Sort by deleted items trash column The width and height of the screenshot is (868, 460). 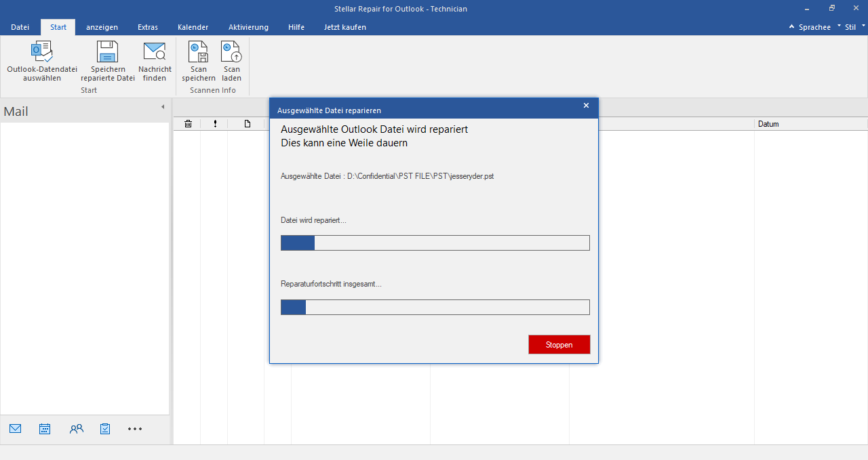click(x=188, y=124)
